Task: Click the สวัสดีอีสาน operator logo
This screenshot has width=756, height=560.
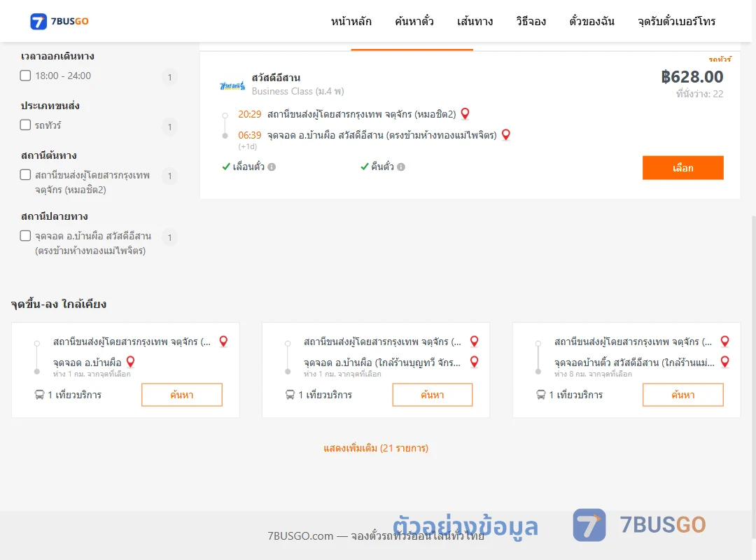Action: click(x=232, y=86)
